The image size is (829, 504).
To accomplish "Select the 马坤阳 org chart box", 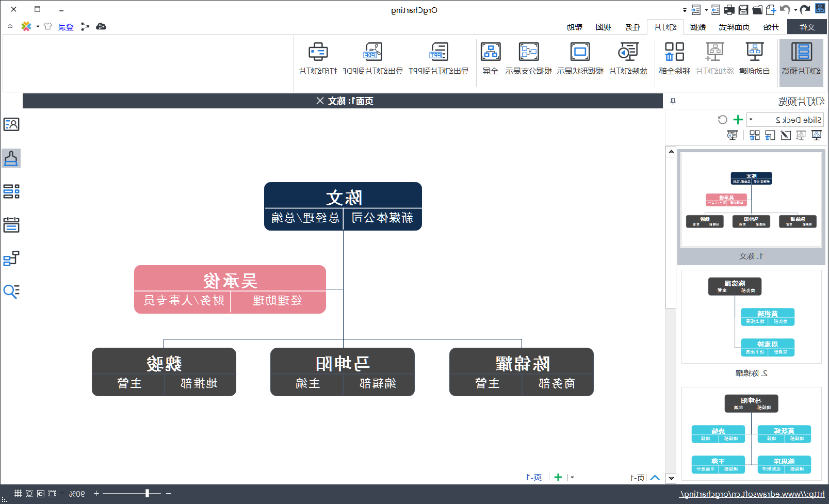I will [343, 372].
